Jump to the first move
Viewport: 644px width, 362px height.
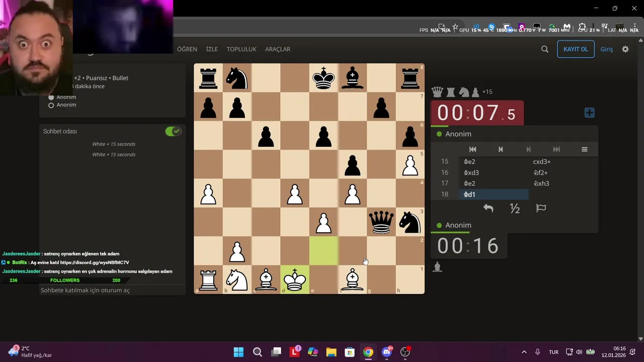pyautogui.click(x=472, y=149)
